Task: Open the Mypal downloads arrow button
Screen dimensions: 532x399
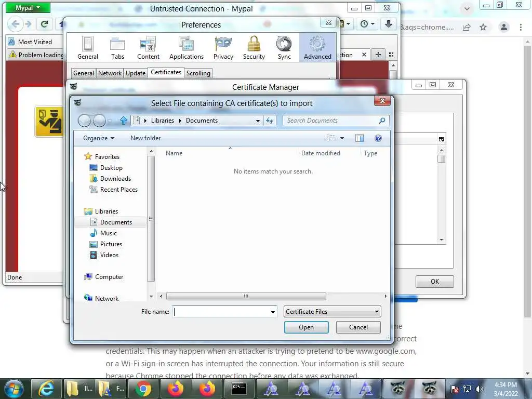Action: point(389,24)
